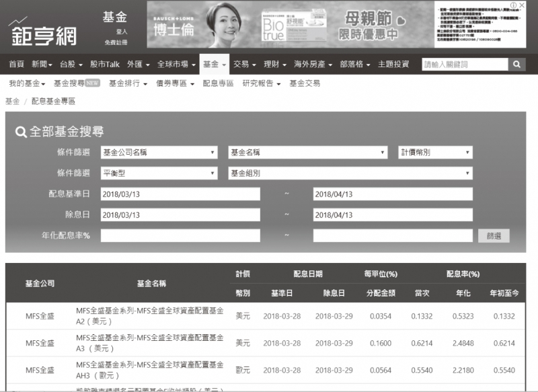
Task: Click the 配息基準日 start date field
Action: tap(180, 194)
